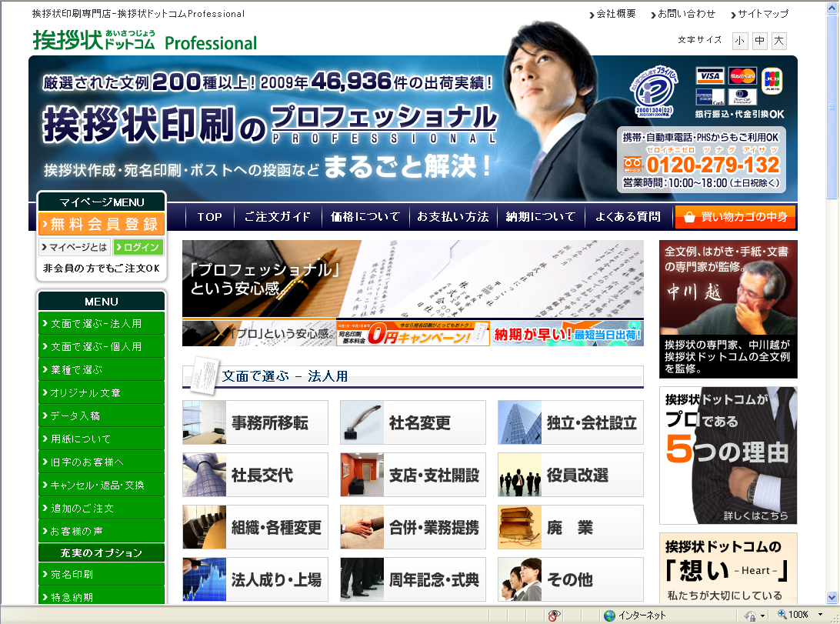Set font size to 大 (large)
The width and height of the screenshot is (840, 624).
pyautogui.click(x=779, y=41)
